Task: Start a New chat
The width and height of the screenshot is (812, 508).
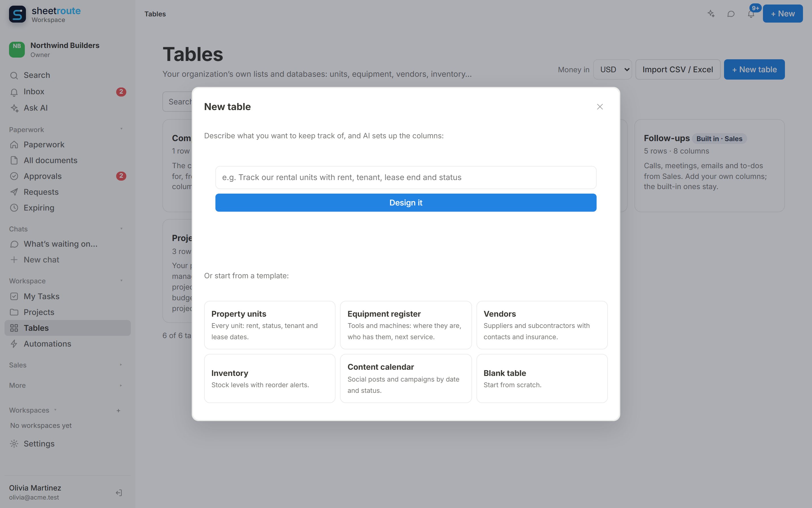Action: coord(67,260)
